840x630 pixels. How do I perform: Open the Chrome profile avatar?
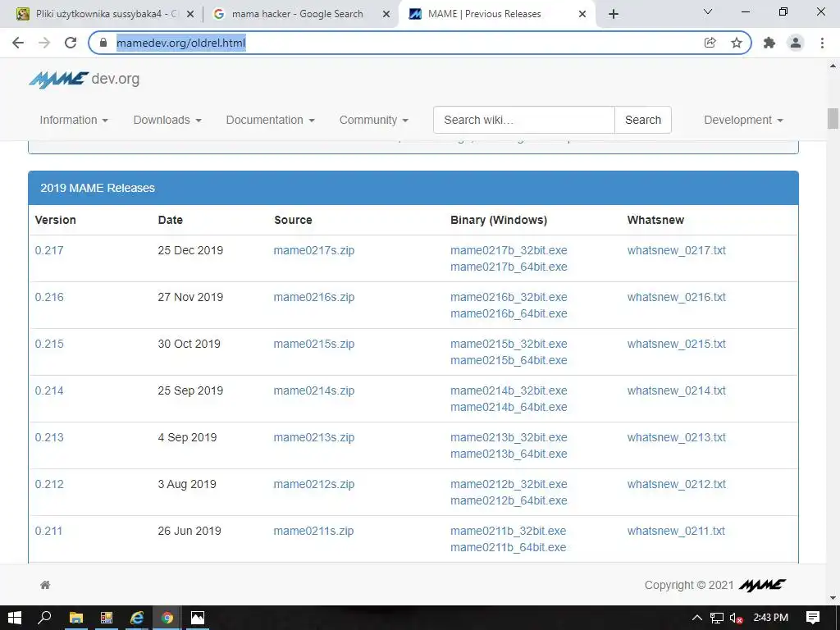click(796, 43)
